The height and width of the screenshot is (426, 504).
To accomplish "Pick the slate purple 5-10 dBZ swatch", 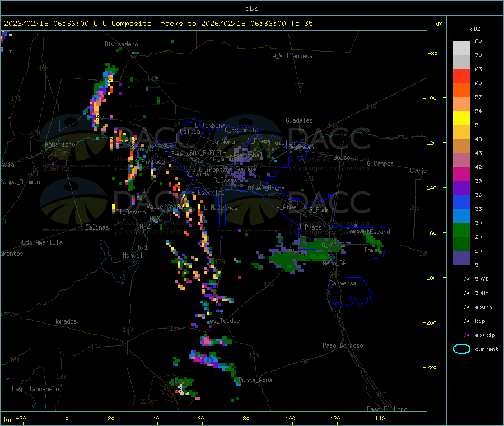I will [461, 258].
